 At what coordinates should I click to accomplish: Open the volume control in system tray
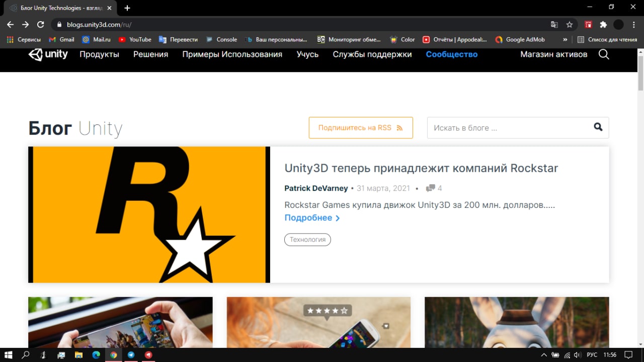coord(577,355)
